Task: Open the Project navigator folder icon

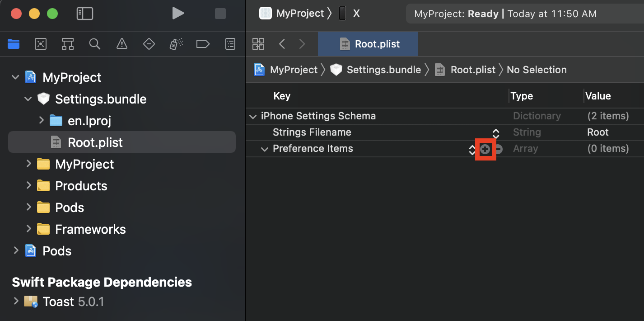Action: pos(14,44)
